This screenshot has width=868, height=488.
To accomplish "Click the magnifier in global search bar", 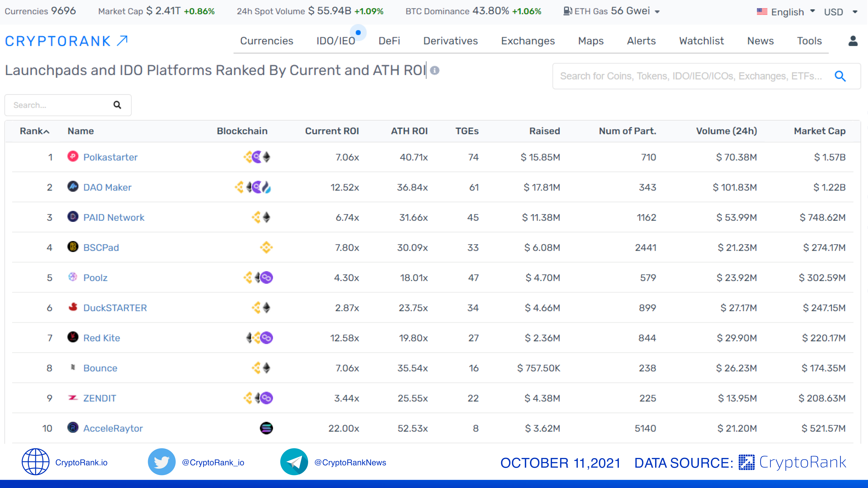I will [x=840, y=76].
